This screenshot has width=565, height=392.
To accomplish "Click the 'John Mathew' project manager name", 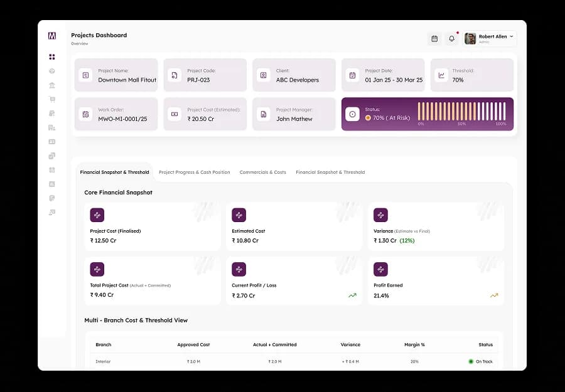I will coord(294,119).
